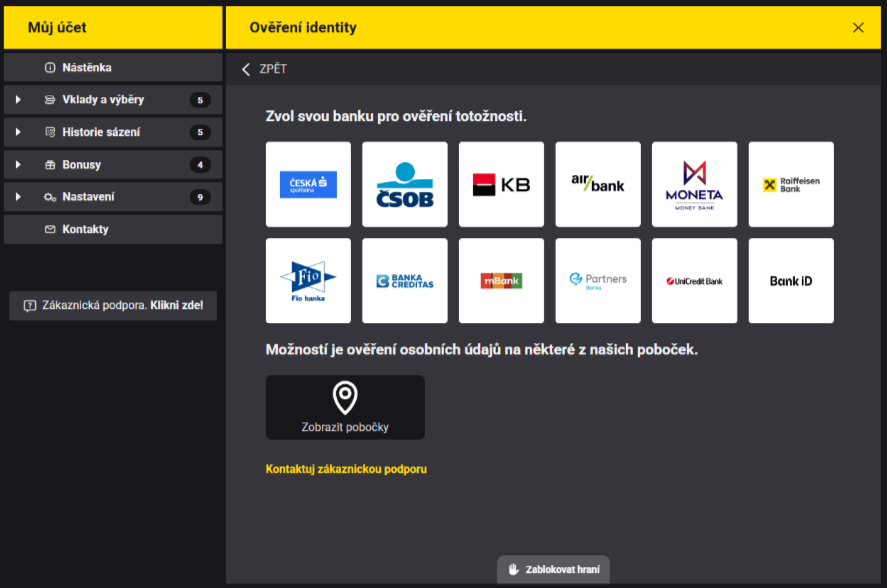Select mBank logo tile
Viewport: 887px width, 588px height.
click(x=501, y=281)
